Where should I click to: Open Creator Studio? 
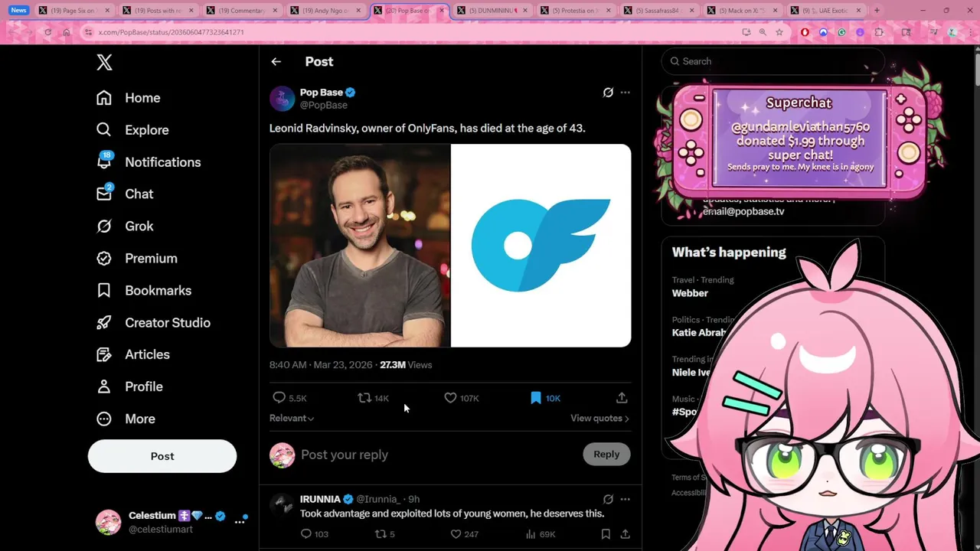(153, 323)
